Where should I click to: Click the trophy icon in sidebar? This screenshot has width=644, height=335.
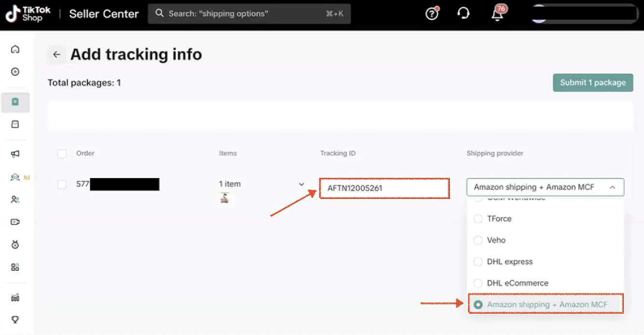click(x=15, y=320)
